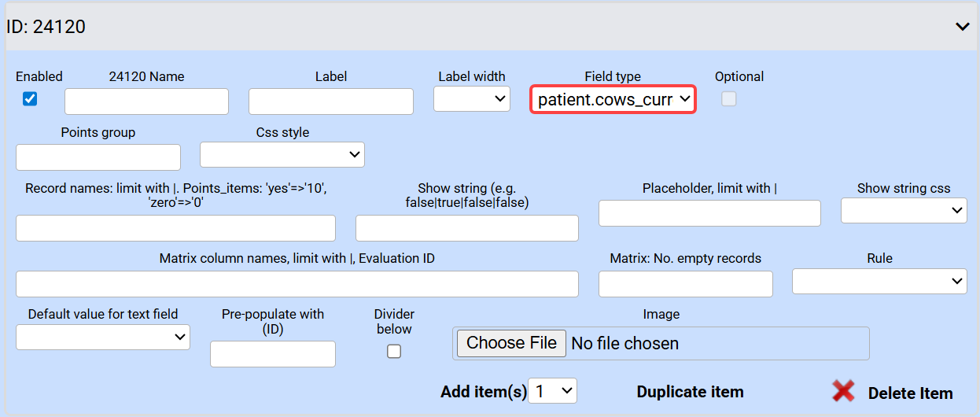Uncheck the Enabled checkbox
Image resolution: width=980 pixels, height=417 pixels.
[x=30, y=99]
